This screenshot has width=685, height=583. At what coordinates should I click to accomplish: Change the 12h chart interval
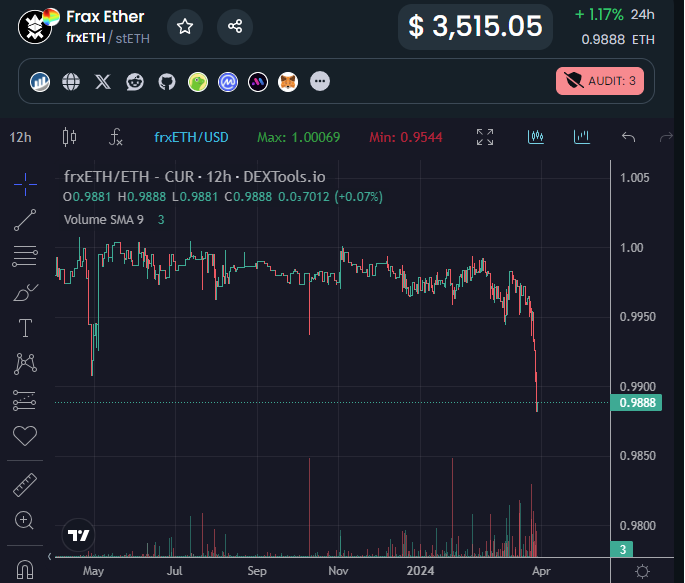tap(21, 138)
